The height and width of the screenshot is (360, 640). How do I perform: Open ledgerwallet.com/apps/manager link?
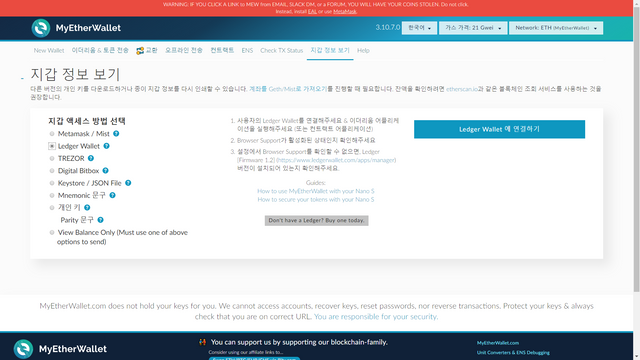coord(336,160)
